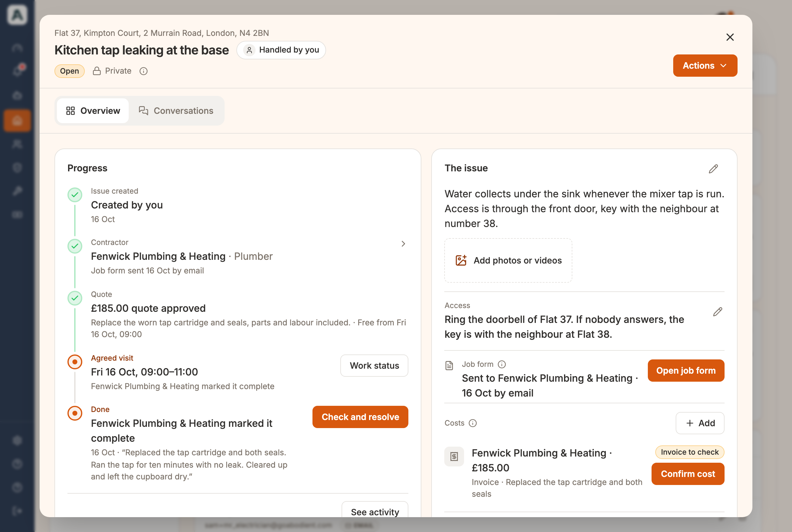Switch to the Conversations tab
The width and height of the screenshot is (792, 532).
click(176, 111)
